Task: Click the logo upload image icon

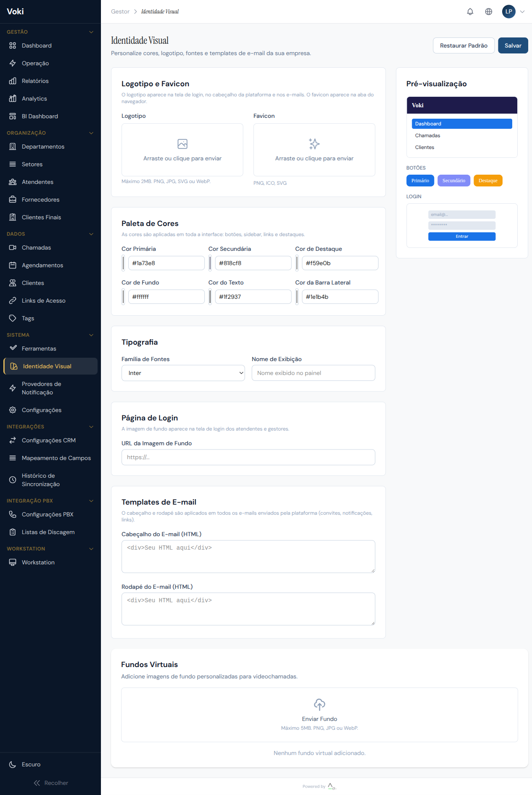Action: (183, 144)
